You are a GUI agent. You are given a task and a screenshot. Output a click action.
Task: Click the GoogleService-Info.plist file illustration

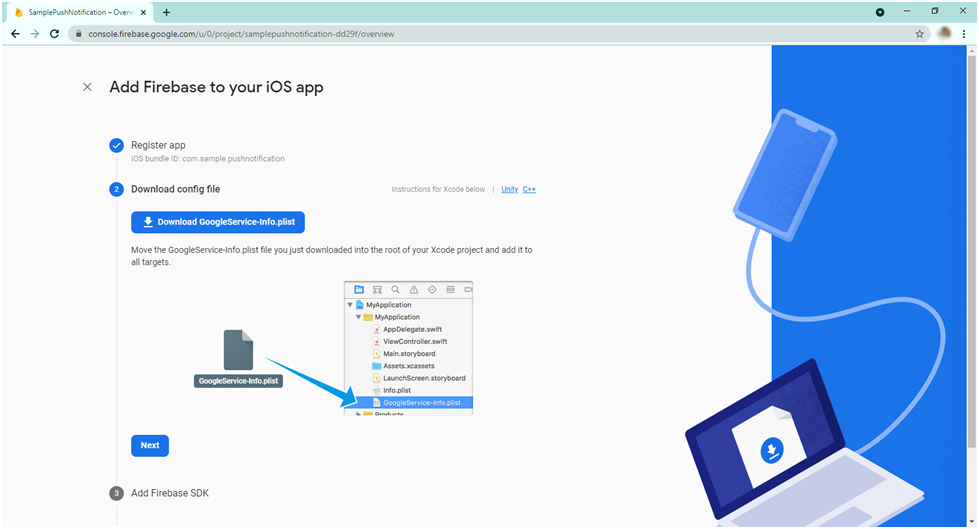(x=238, y=358)
